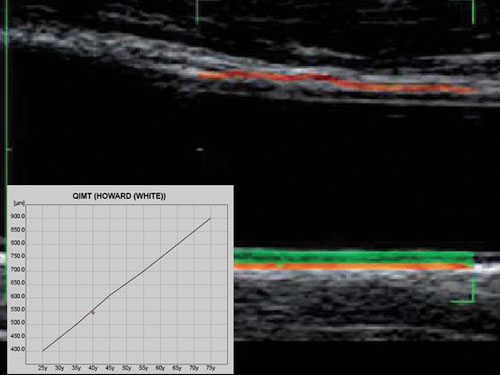500x375 pixels.
Task: Click the upper end of the reference line at 75y
Action: [210, 219]
